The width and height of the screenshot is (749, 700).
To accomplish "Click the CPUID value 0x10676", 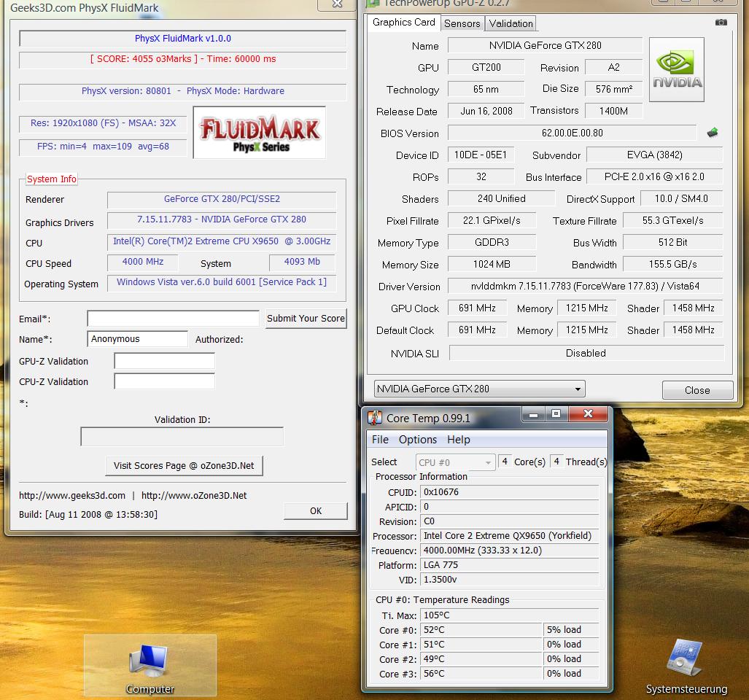I will click(x=509, y=491).
